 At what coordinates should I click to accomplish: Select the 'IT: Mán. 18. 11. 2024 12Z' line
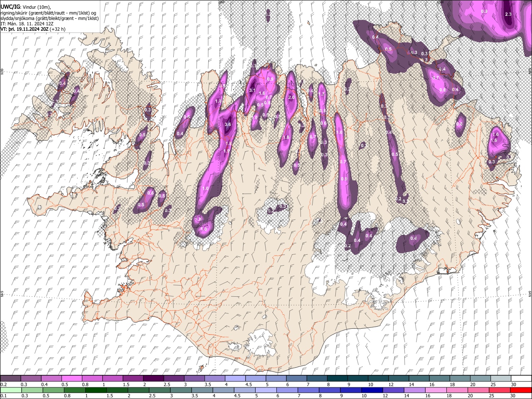point(27,24)
